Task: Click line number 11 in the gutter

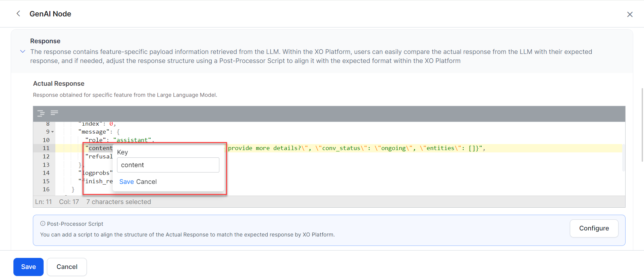Action: tap(46, 148)
